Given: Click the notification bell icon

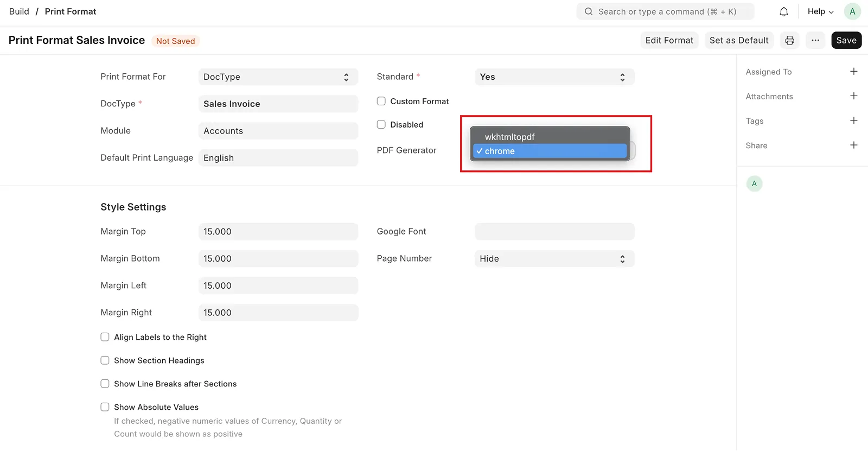Looking at the screenshot, I should pos(784,11).
